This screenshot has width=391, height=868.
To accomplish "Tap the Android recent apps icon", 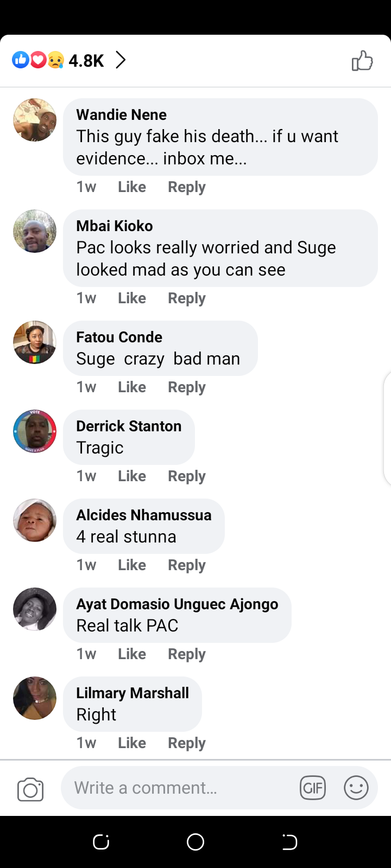I will tap(101, 842).
